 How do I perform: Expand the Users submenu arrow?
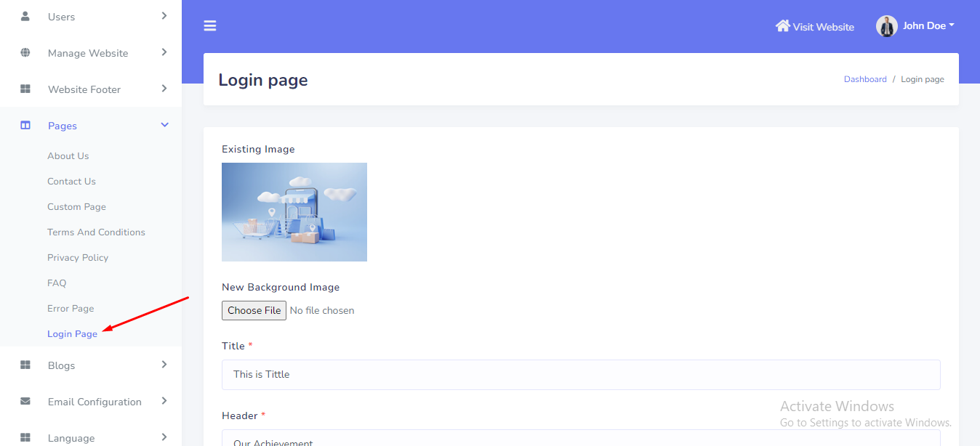pyautogui.click(x=164, y=16)
